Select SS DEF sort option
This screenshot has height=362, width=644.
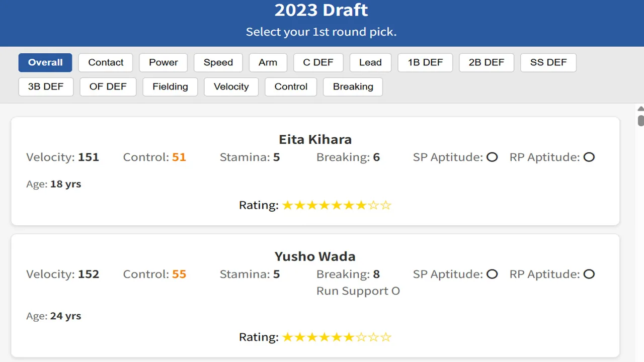pos(548,62)
